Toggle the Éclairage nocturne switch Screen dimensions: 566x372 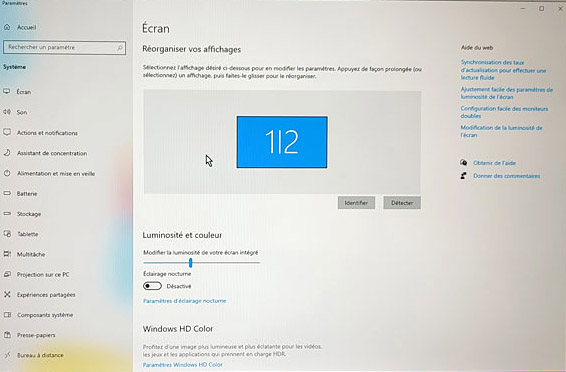pyautogui.click(x=152, y=286)
